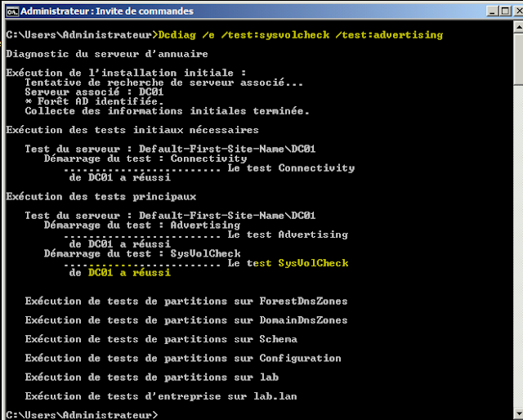Click 'Tentative de recherche de serveur associé...'

click(164, 83)
